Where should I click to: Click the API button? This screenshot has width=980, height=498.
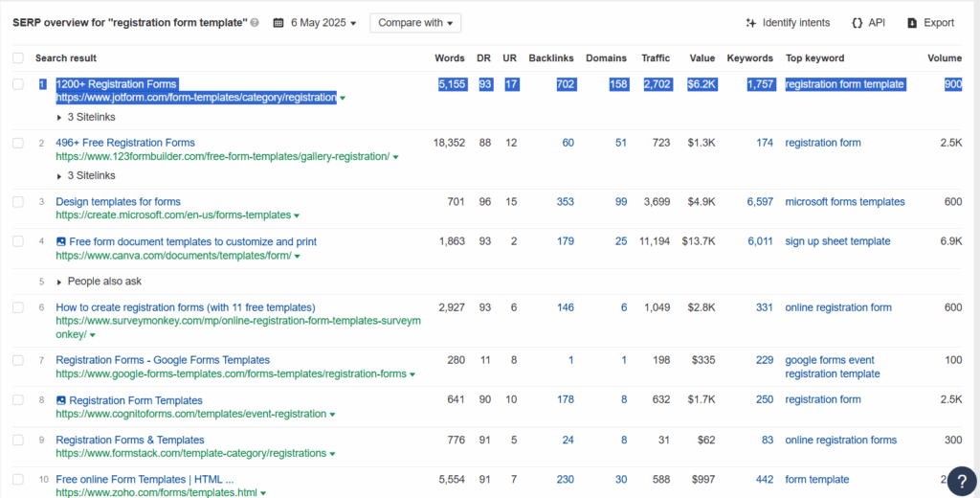[x=868, y=23]
